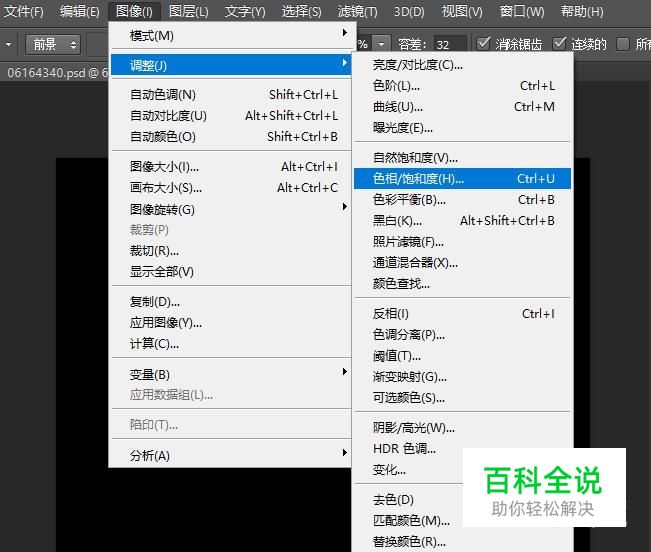The width and height of the screenshot is (651, 552).
Task: Select the highlighted 调整(J) submenu entry
Action: pyautogui.click(x=231, y=65)
